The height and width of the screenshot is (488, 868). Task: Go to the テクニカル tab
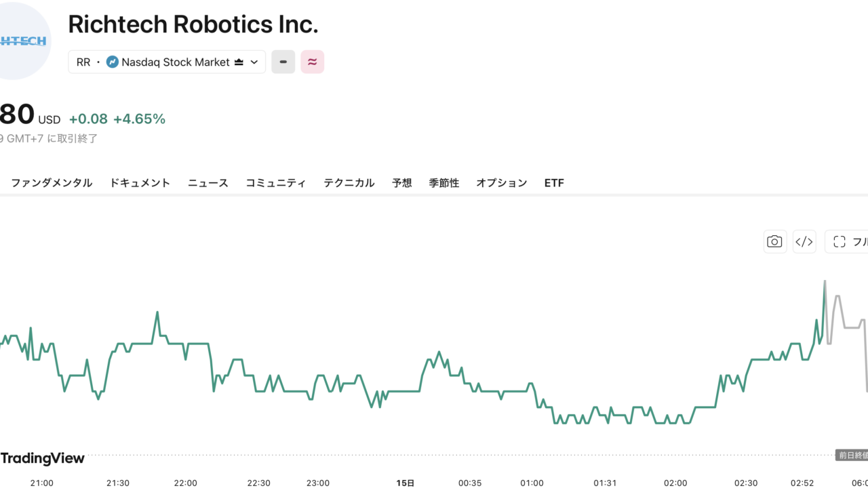349,183
